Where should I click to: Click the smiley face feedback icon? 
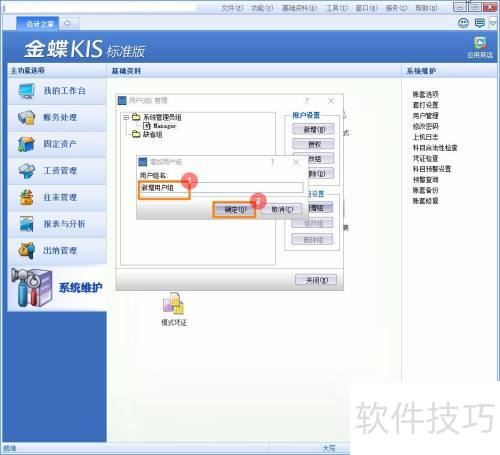[463, 23]
